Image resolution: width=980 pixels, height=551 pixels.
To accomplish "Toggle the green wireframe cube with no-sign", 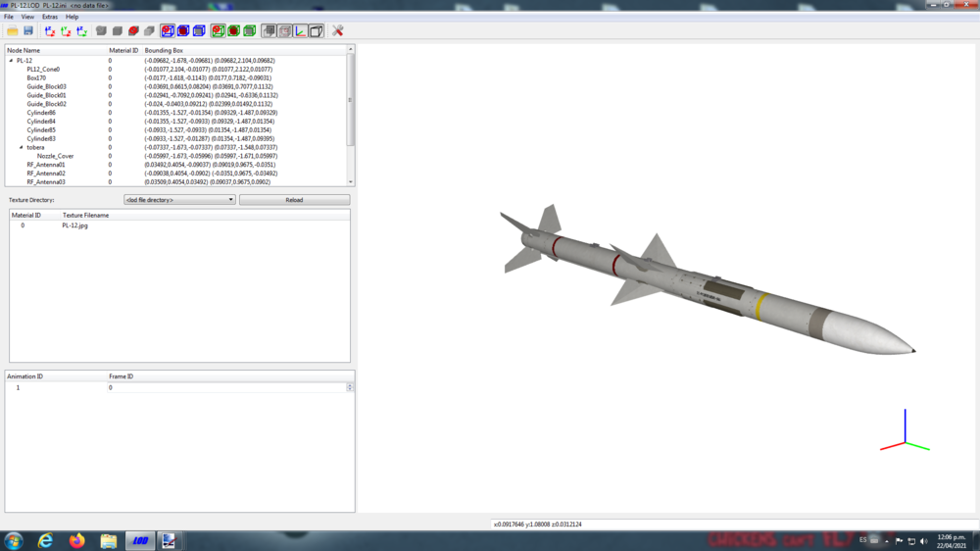I will 219,30.
